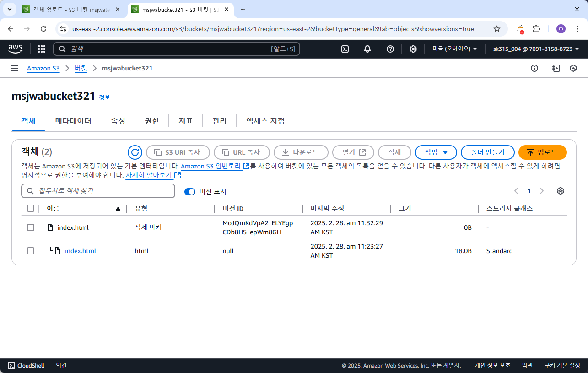588x373 pixels.
Task: Focus the 접두사로 객체 찾기 search field
Action: click(98, 191)
